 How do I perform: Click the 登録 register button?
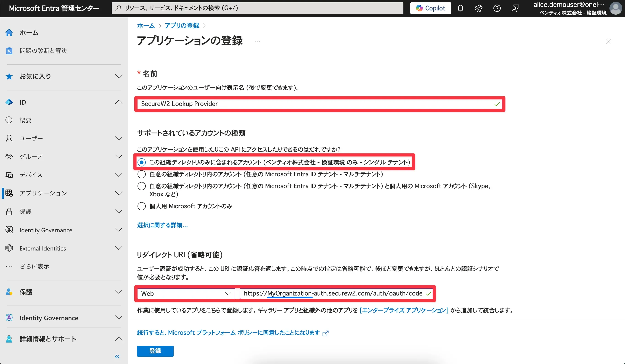click(x=155, y=351)
